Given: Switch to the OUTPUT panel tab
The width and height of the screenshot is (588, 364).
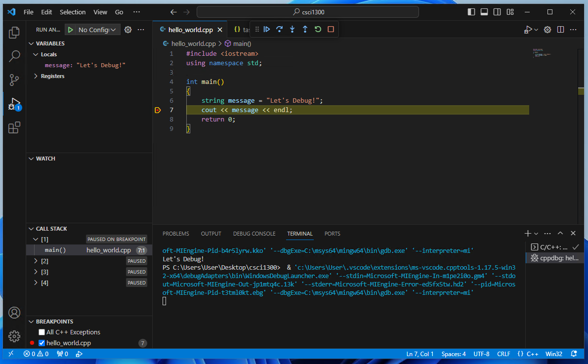Looking at the screenshot, I should 211,234.
